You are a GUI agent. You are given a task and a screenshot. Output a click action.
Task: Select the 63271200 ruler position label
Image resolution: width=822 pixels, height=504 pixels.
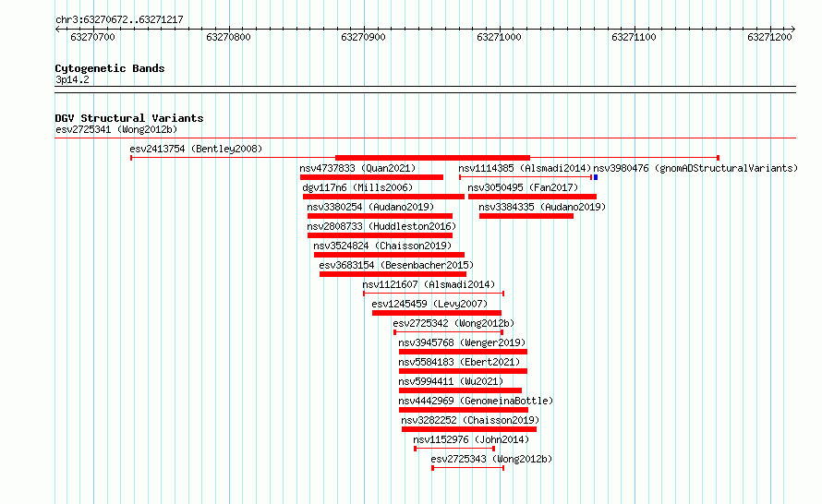(769, 37)
